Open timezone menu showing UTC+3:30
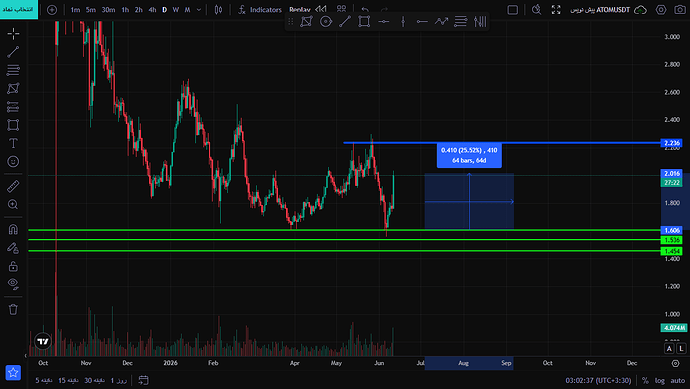690x389 pixels. 598,380
